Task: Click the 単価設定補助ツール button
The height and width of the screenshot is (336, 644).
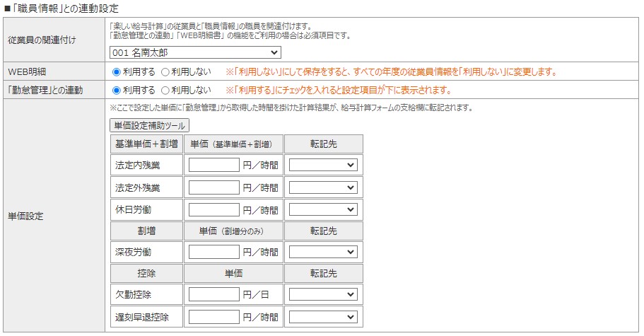Action: pyautogui.click(x=149, y=125)
